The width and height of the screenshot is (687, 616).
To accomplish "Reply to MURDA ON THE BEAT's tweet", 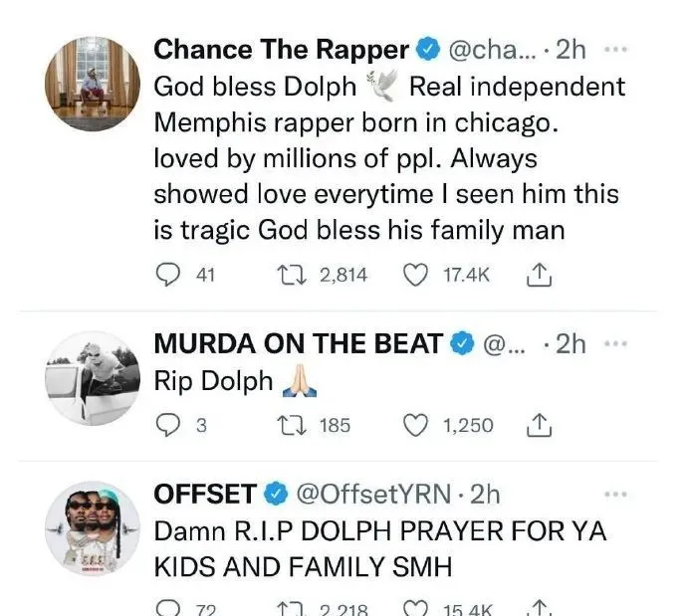I will [x=169, y=425].
